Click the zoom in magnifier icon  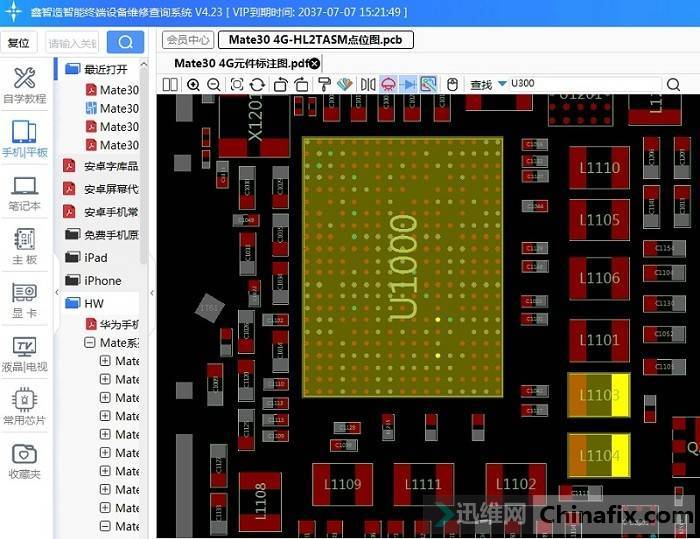[x=194, y=85]
